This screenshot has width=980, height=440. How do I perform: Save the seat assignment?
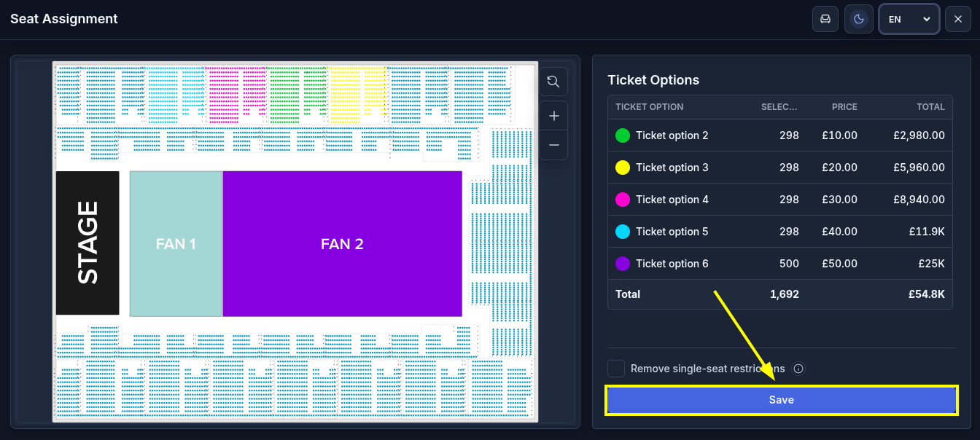781,400
